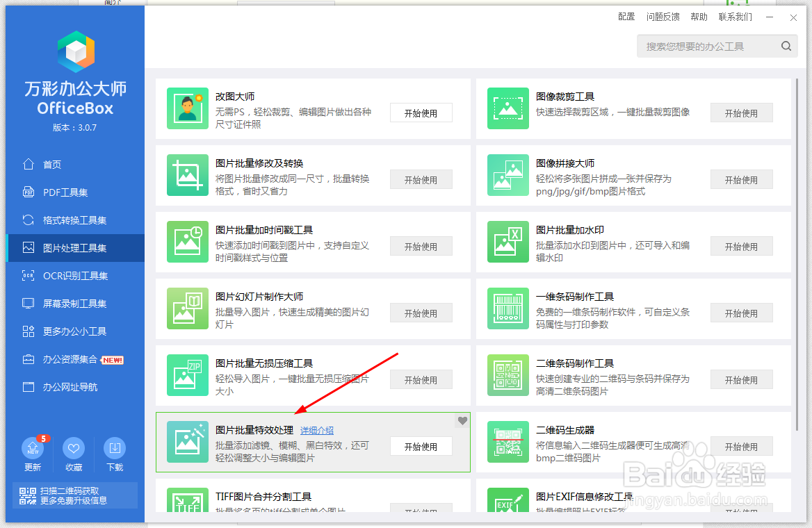Select the 图片批量加水印 icon
This screenshot has height=528, width=812.
pyautogui.click(x=508, y=242)
